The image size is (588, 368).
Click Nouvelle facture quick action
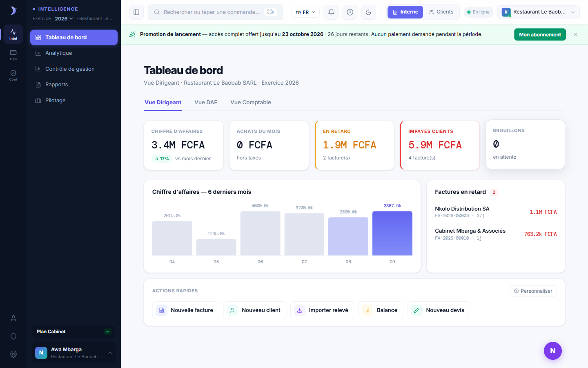coord(185,310)
